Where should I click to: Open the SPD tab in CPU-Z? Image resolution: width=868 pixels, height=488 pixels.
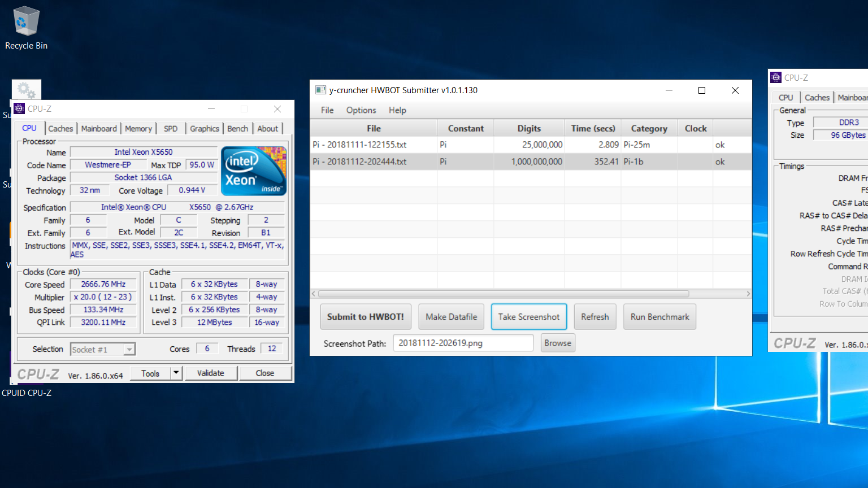171,129
